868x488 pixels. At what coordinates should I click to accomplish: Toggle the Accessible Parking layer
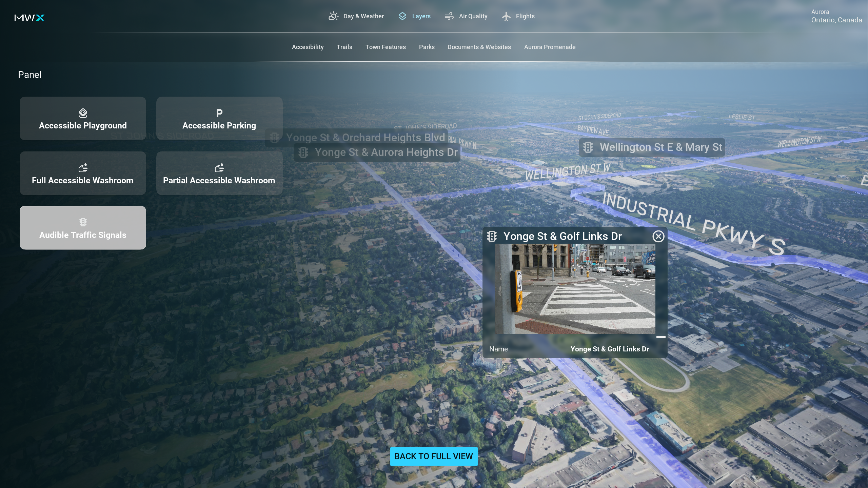click(x=219, y=119)
